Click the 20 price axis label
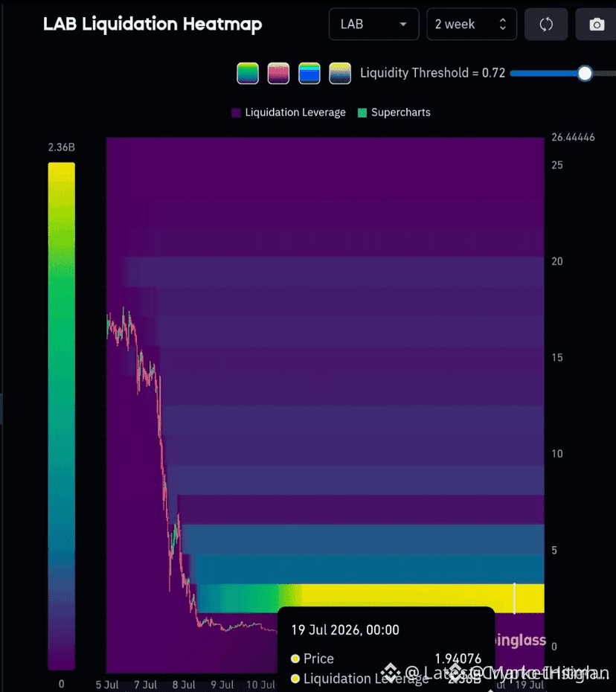616x692 pixels. pos(557,261)
